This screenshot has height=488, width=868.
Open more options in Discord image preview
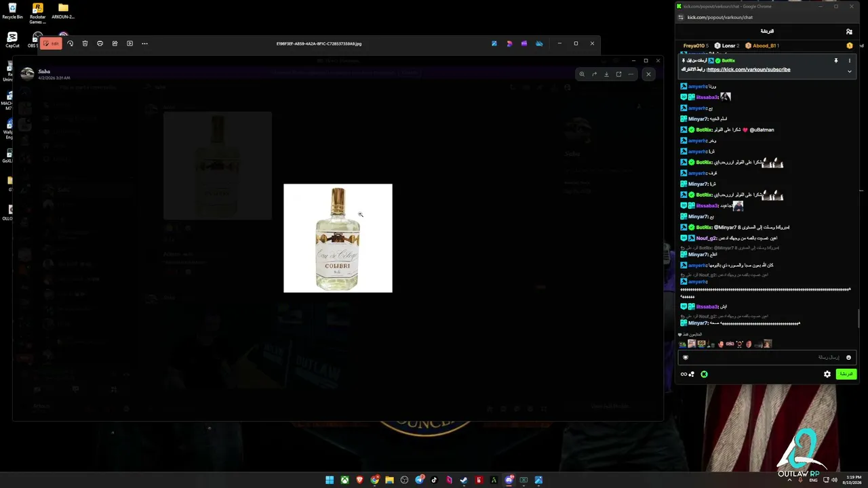pos(631,74)
